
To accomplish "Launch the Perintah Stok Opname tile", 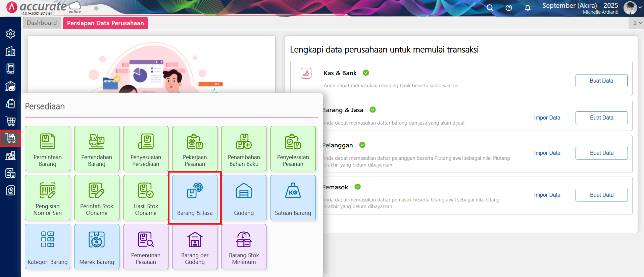I will pyautogui.click(x=97, y=197).
